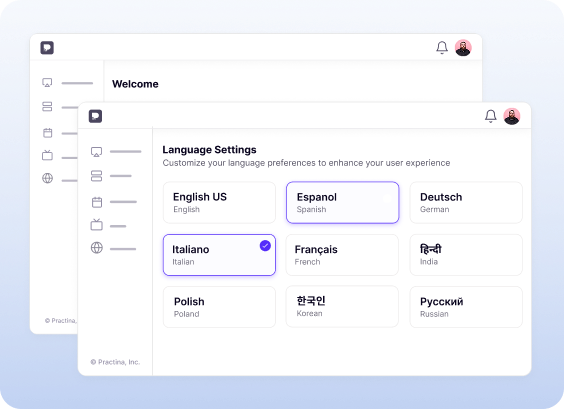Select the monitor display icon in front sidebar
This screenshot has height=409, width=564.
(96, 152)
